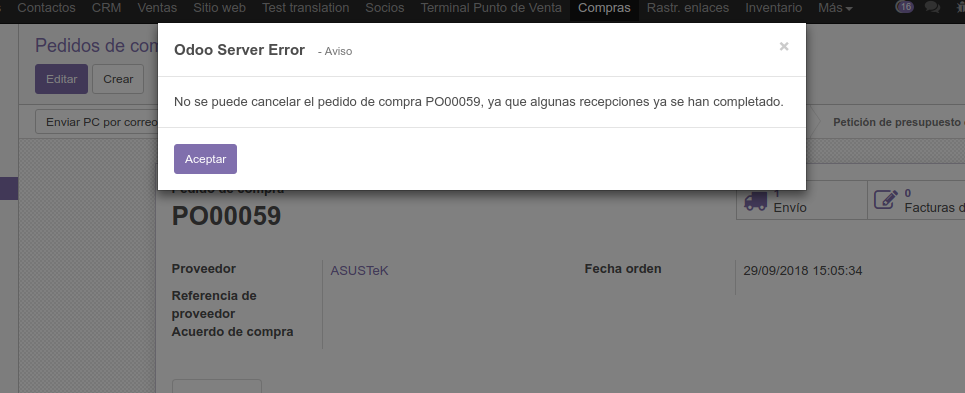This screenshot has width=965, height=393.
Task: Open the Compras menu
Action: pyautogui.click(x=604, y=8)
